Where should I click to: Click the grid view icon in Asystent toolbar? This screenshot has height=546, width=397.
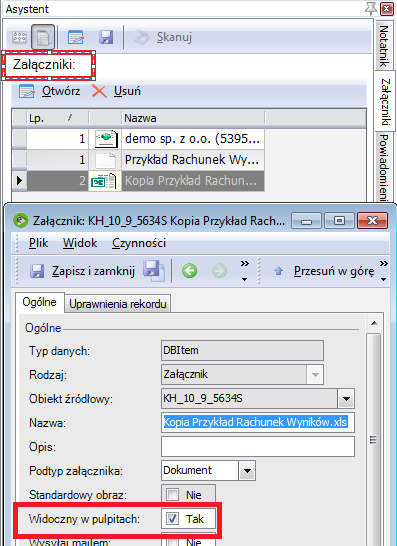pyautogui.click(x=20, y=37)
